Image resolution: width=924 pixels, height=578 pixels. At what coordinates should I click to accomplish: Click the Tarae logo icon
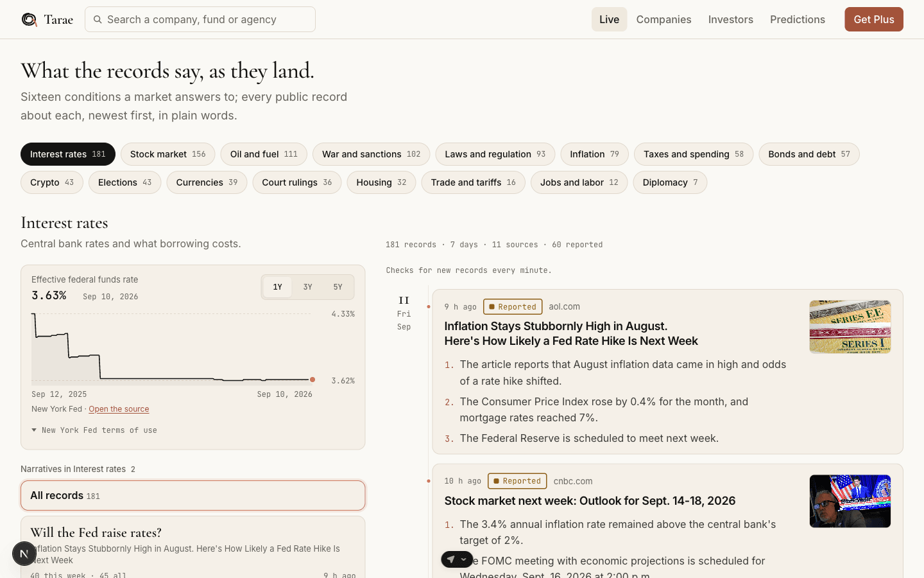tap(29, 19)
